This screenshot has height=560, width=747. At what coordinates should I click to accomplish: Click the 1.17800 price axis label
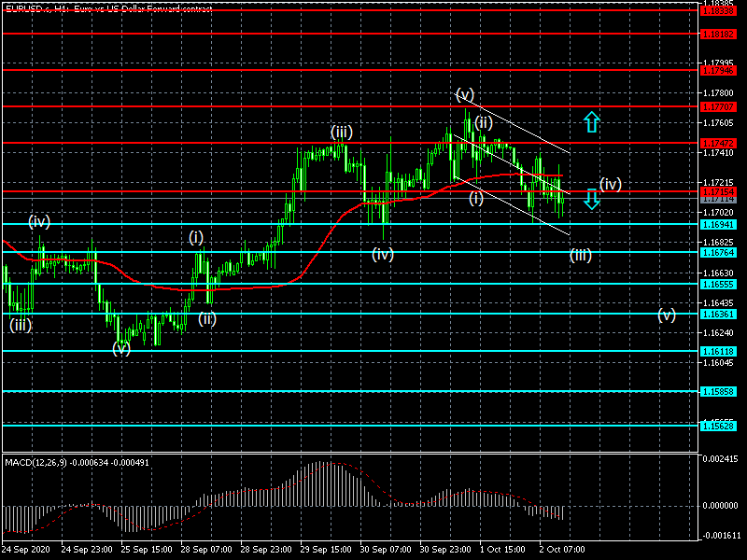coord(718,93)
